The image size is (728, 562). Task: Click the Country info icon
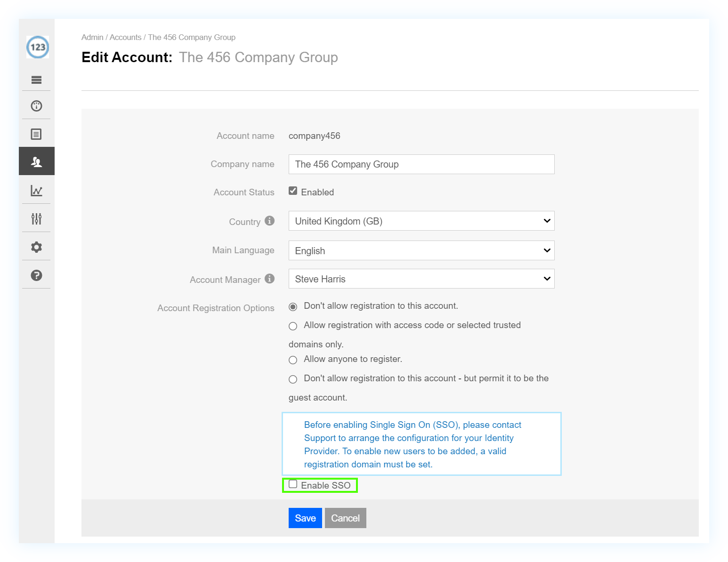pyautogui.click(x=269, y=221)
